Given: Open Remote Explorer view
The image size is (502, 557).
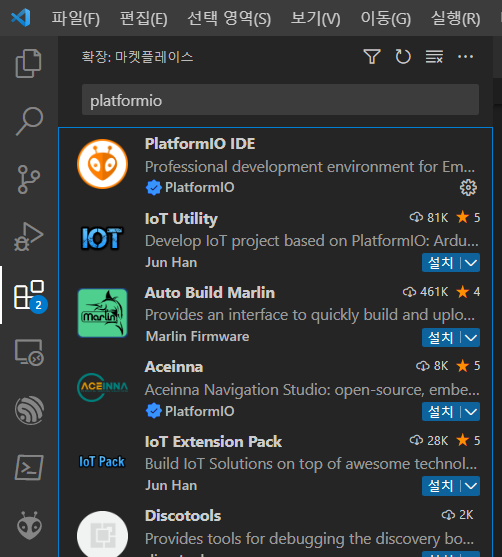Looking at the screenshot, I should click(x=29, y=352).
